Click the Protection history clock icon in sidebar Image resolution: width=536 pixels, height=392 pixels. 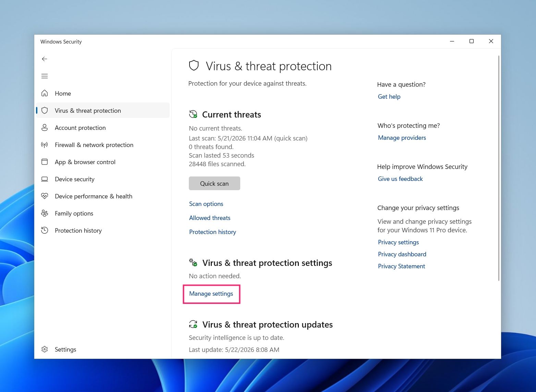pyautogui.click(x=45, y=230)
